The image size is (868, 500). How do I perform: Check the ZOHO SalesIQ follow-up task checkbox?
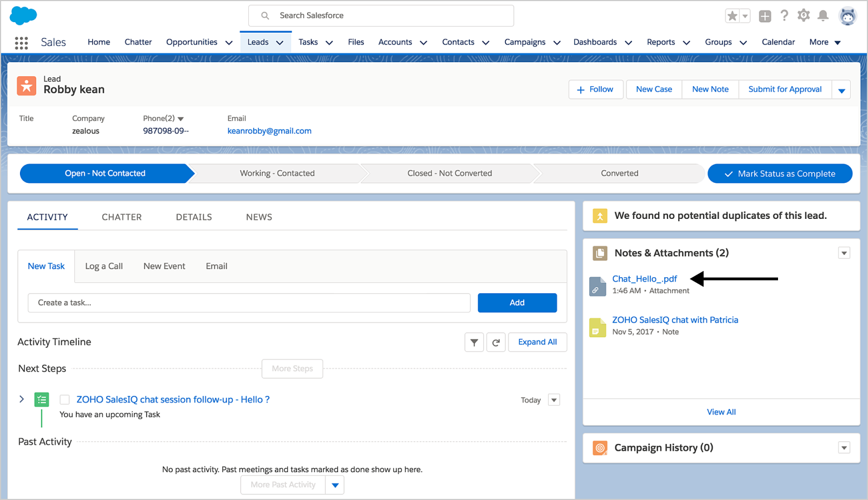click(x=65, y=399)
